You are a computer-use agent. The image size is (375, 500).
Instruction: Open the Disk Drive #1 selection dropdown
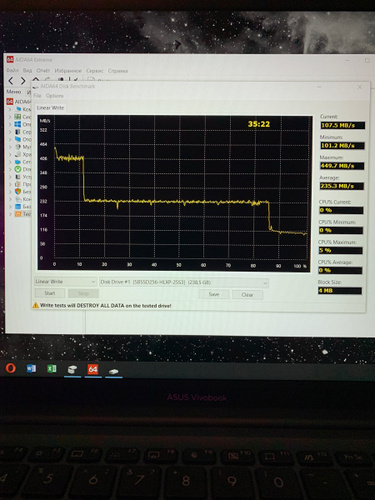(x=184, y=282)
